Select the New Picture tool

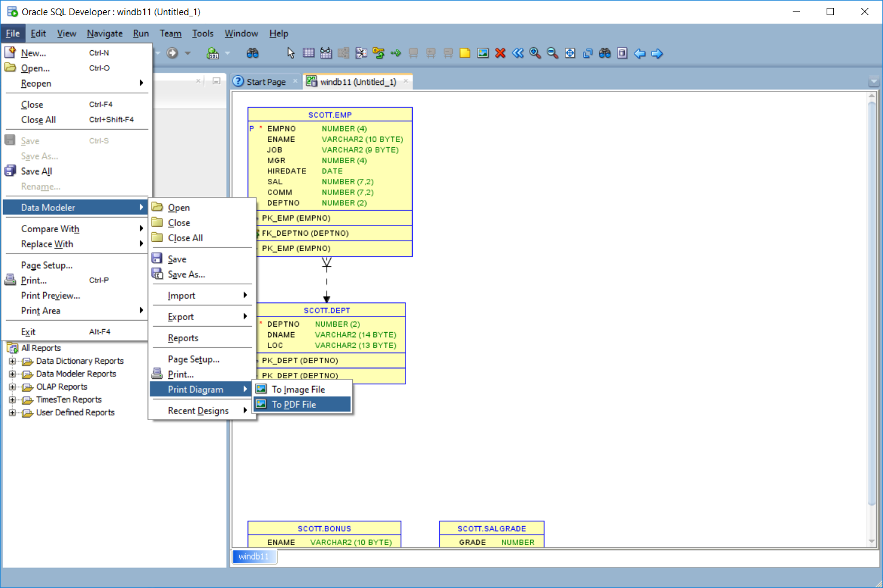483,53
